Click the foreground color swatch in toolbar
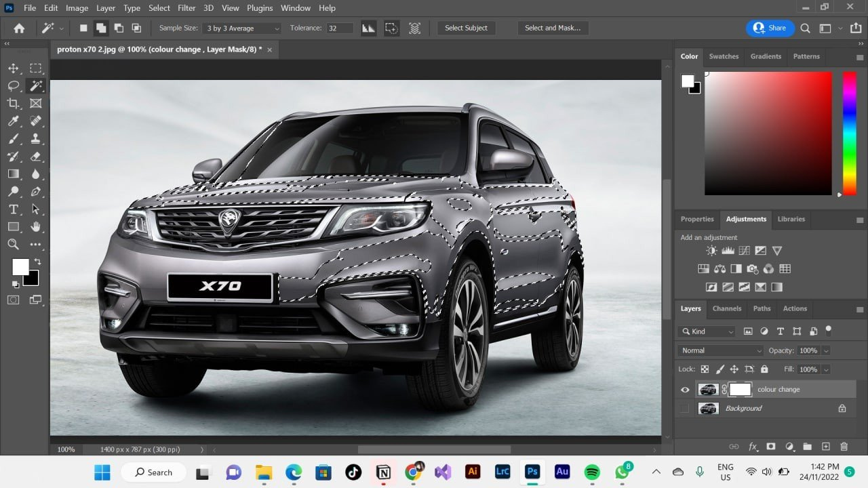The height and width of the screenshot is (488, 868). [x=20, y=266]
